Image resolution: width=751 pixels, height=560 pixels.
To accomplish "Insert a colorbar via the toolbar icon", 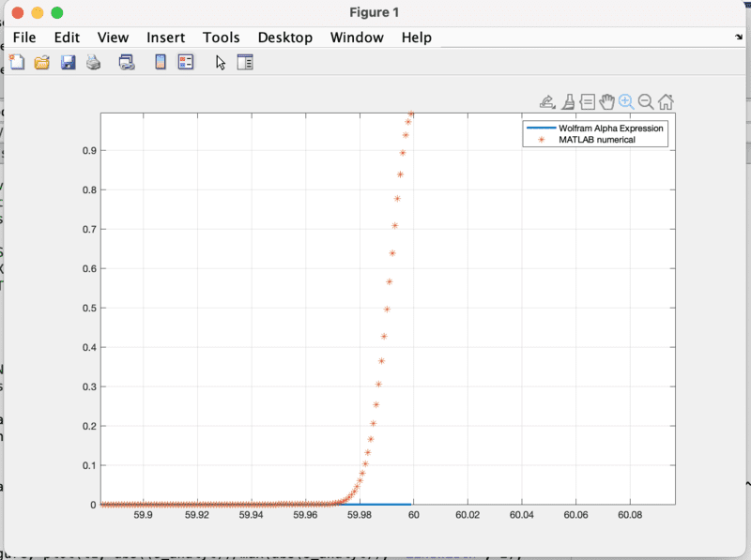I will [x=161, y=62].
